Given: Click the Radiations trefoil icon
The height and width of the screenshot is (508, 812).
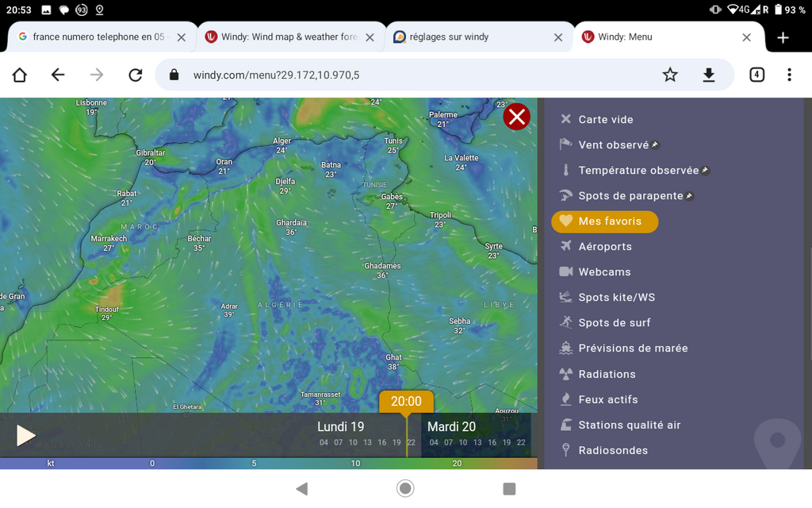Looking at the screenshot, I should 565,374.
